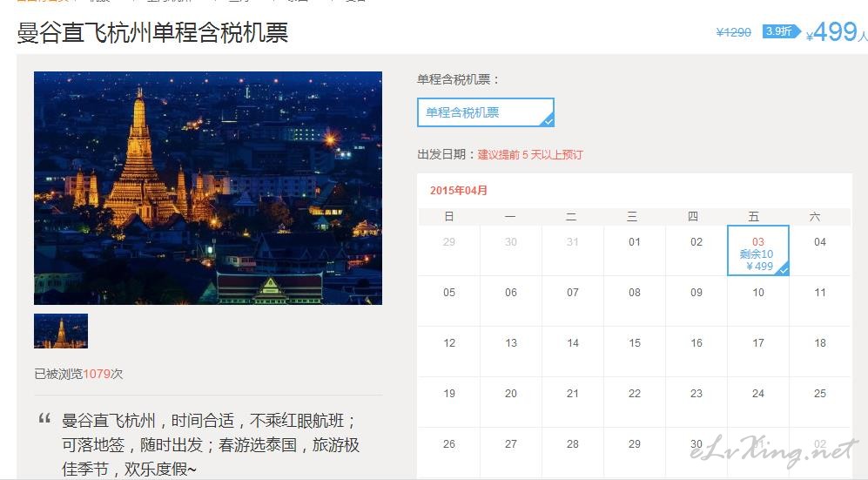
Task: Open the large Bangkok temple night photo
Action: (208, 188)
